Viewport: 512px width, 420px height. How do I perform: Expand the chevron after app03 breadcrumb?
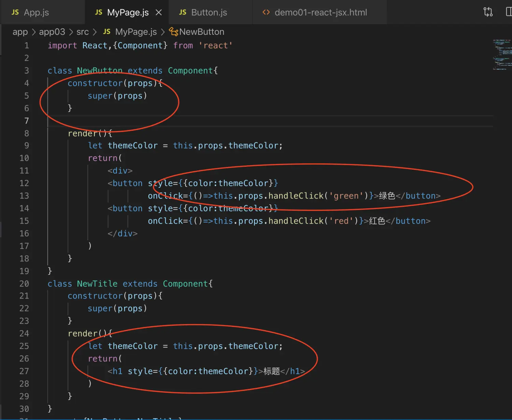click(71, 32)
